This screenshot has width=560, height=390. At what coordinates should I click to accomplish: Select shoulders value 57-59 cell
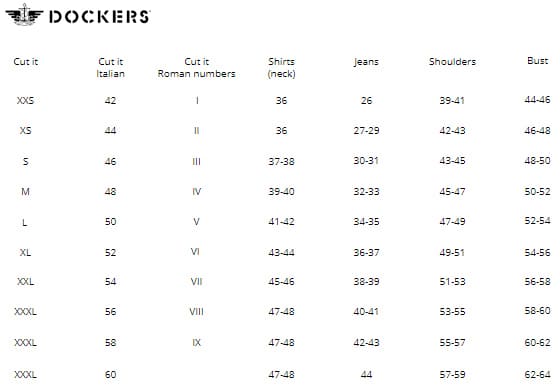point(452,375)
